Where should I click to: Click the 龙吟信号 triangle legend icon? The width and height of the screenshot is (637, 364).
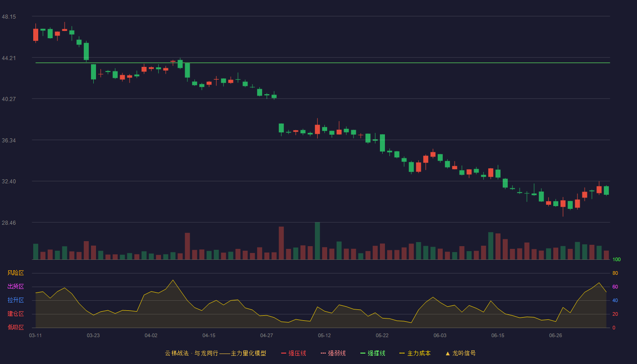[x=448, y=353]
